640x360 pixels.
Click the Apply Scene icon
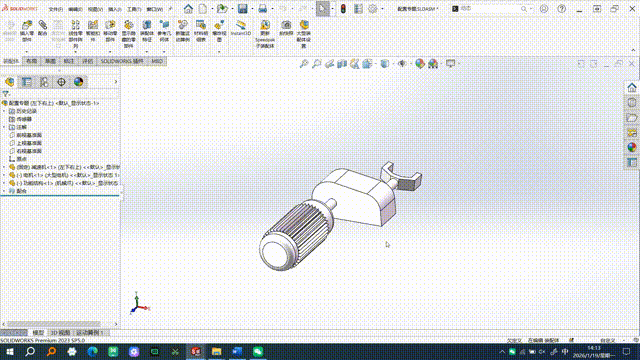tap(433, 64)
